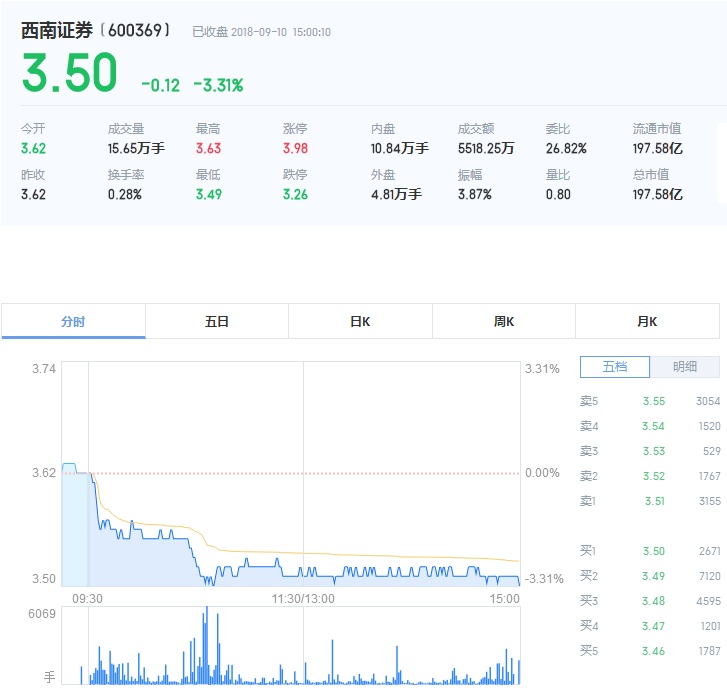The height and width of the screenshot is (692, 727).
Task: Click the 跌停 value 3.26
Action: click(295, 194)
